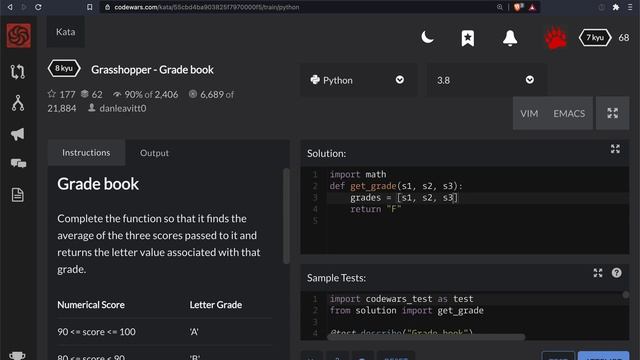The image size is (640, 360).
Task: Open notifications bell icon
Action: 510,38
